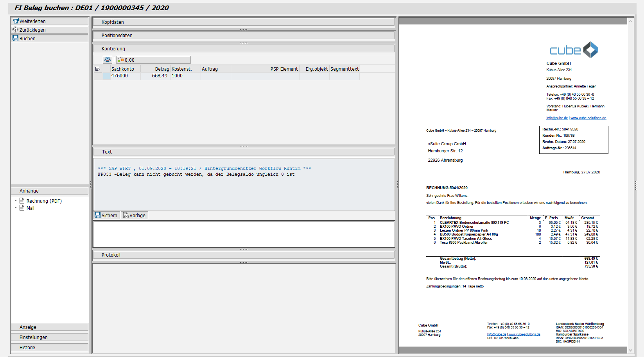
Task: Open the Vorlage template button
Action: [135, 215]
